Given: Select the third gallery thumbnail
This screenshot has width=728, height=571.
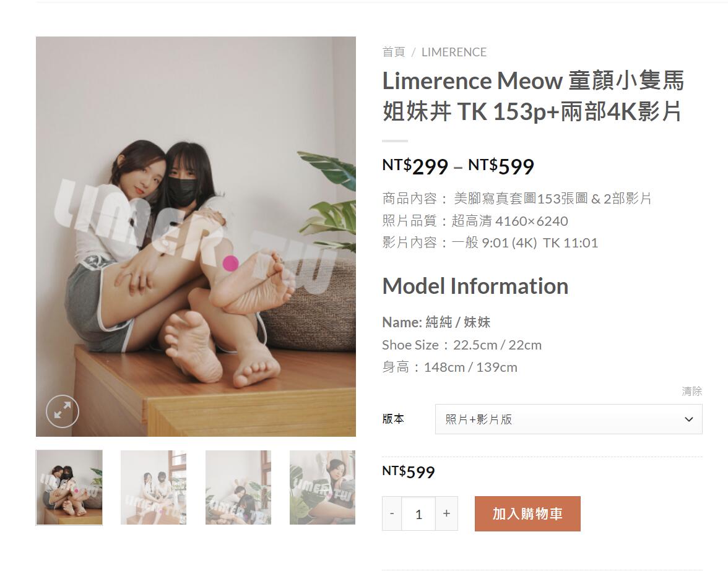Looking at the screenshot, I should [x=238, y=487].
